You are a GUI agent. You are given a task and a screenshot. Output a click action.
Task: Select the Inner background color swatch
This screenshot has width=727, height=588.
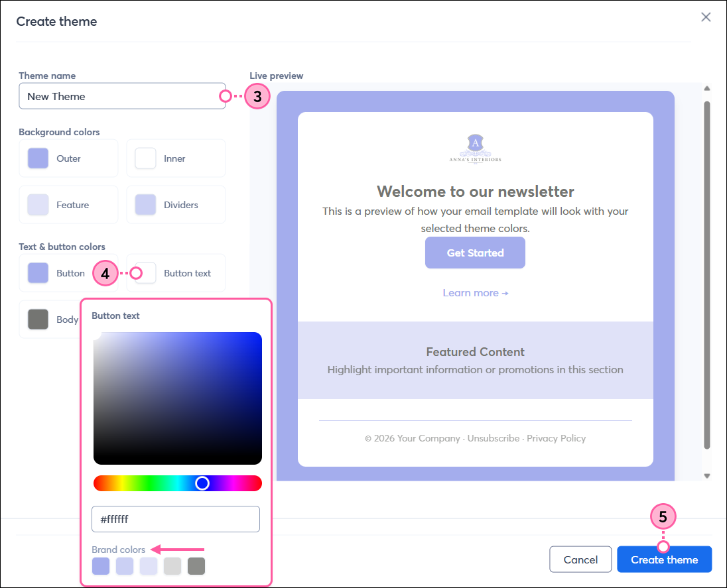click(x=145, y=158)
